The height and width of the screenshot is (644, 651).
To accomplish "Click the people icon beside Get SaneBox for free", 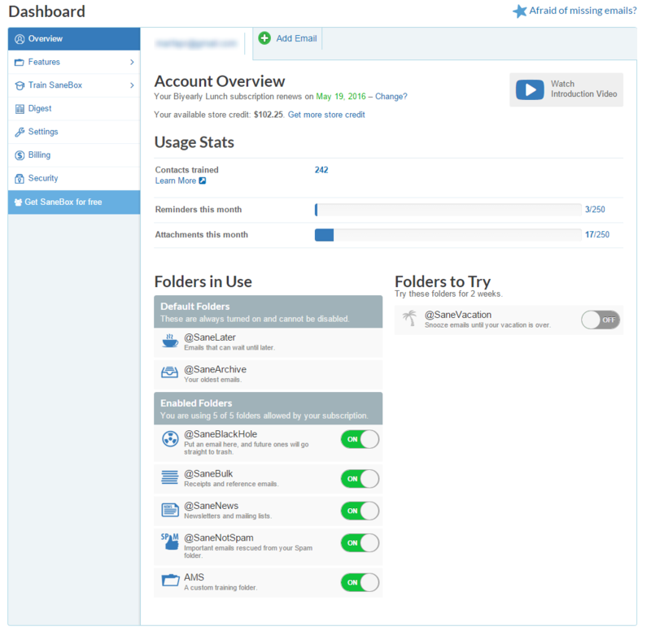I will tap(18, 202).
